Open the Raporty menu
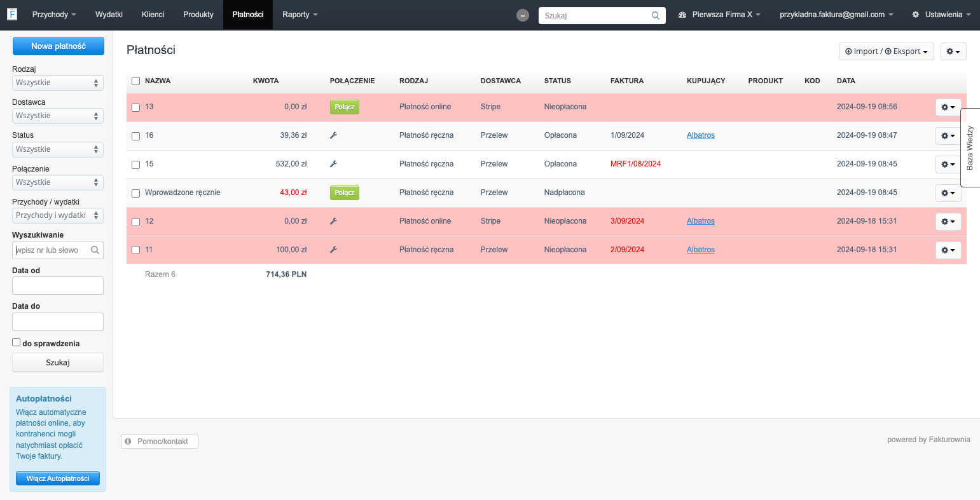980x500 pixels. tap(300, 15)
